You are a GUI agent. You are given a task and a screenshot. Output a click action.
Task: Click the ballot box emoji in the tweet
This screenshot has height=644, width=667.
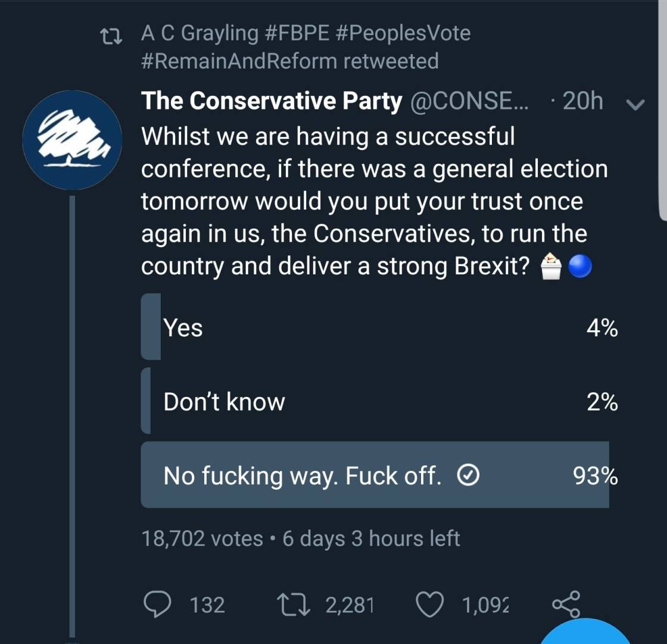point(551,266)
